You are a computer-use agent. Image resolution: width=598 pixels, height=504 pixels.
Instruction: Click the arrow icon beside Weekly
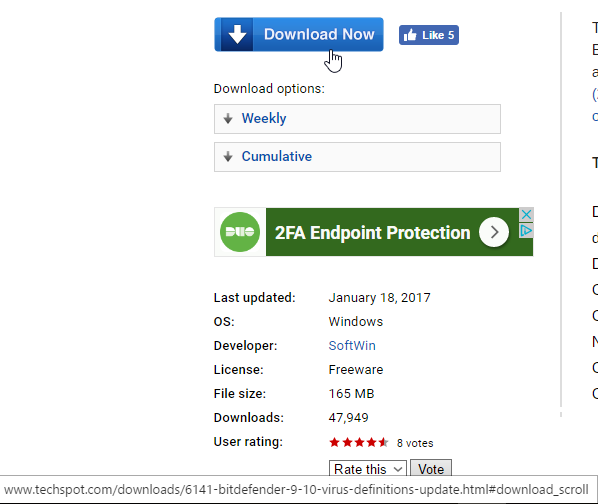(228, 119)
